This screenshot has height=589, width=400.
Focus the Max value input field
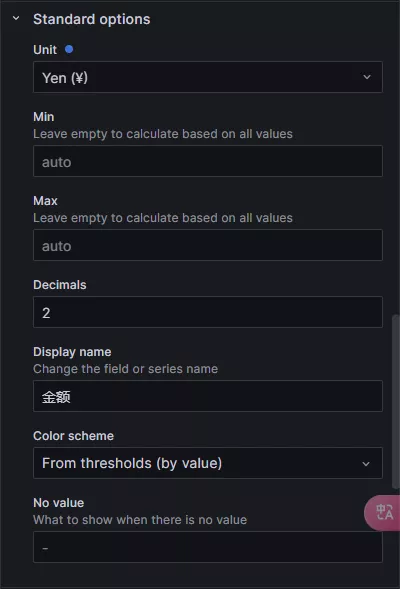(x=208, y=245)
